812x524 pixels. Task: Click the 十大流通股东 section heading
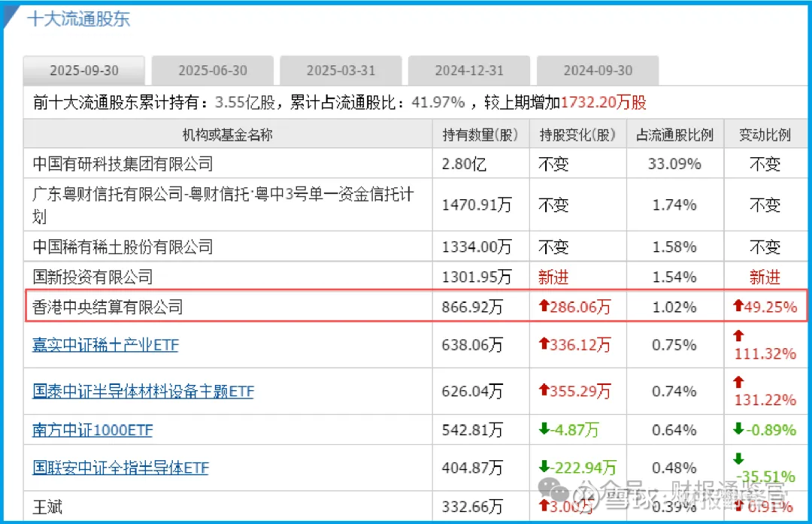pyautogui.click(x=79, y=19)
